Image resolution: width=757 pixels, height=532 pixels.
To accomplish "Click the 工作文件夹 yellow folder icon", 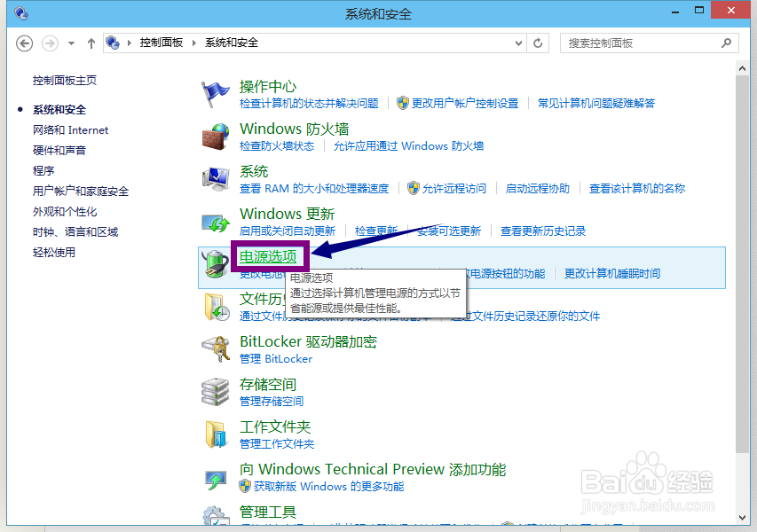I will tap(215, 433).
